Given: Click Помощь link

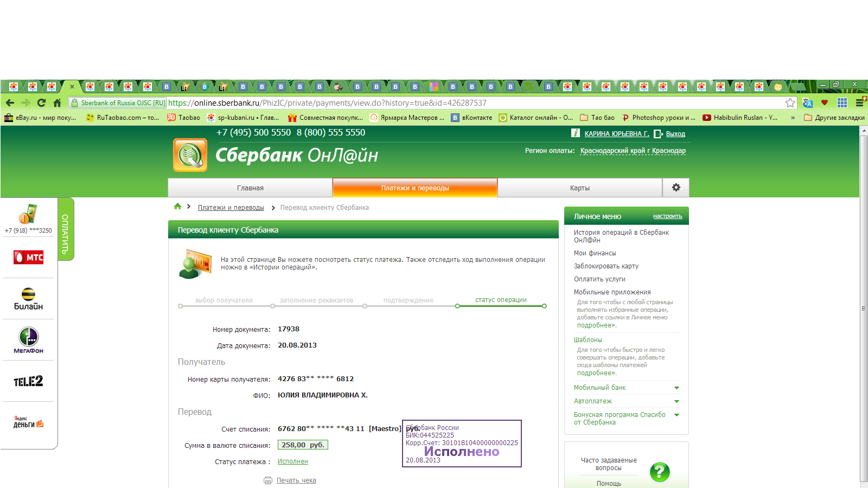Looking at the screenshot, I should [x=609, y=484].
